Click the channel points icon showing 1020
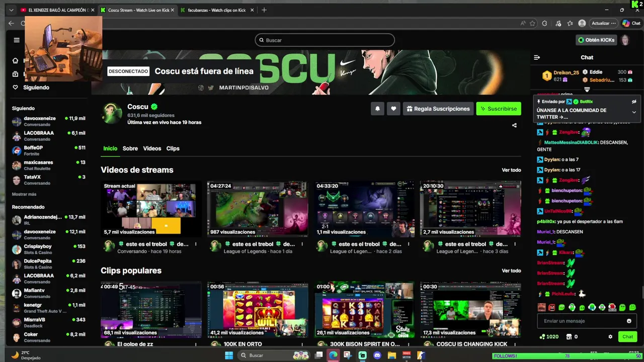The height and width of the screenshot is (362, 644). pos(548,337)
